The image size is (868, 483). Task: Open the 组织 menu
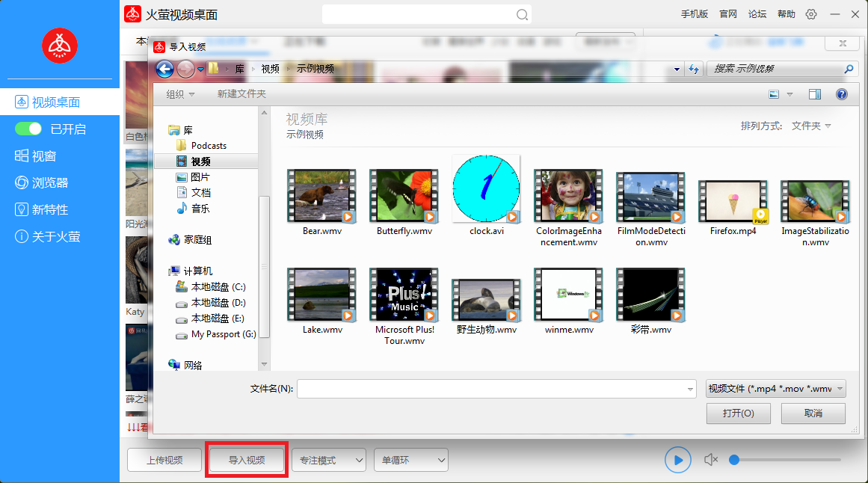(180, 94)
